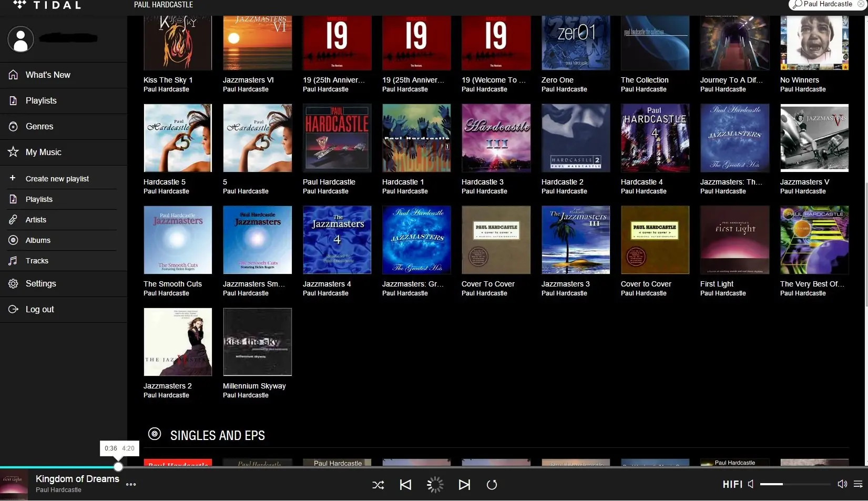
Task: Click the Genres disc icon
Action: tap(13, 127)
